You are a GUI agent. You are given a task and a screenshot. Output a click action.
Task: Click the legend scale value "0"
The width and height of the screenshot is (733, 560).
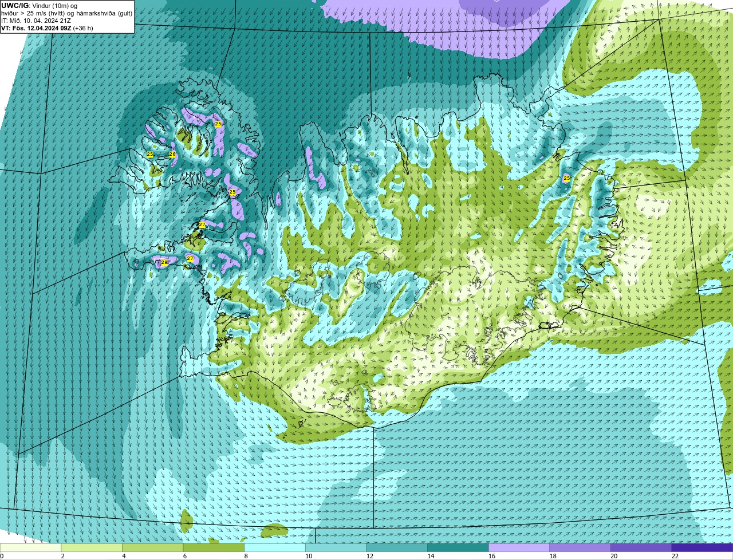tap(2, 556)
